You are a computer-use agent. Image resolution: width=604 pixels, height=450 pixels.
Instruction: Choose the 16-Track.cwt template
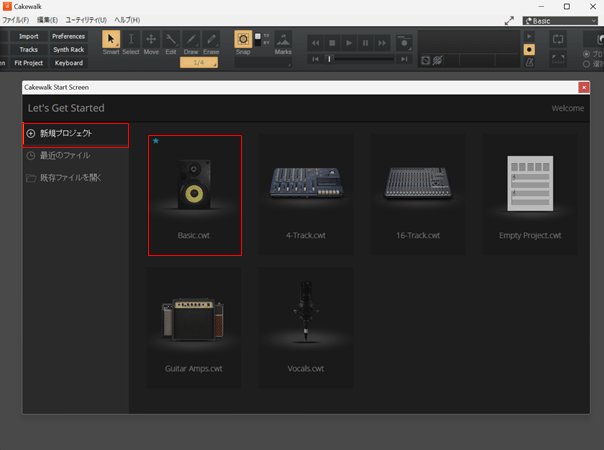(418, 195)
